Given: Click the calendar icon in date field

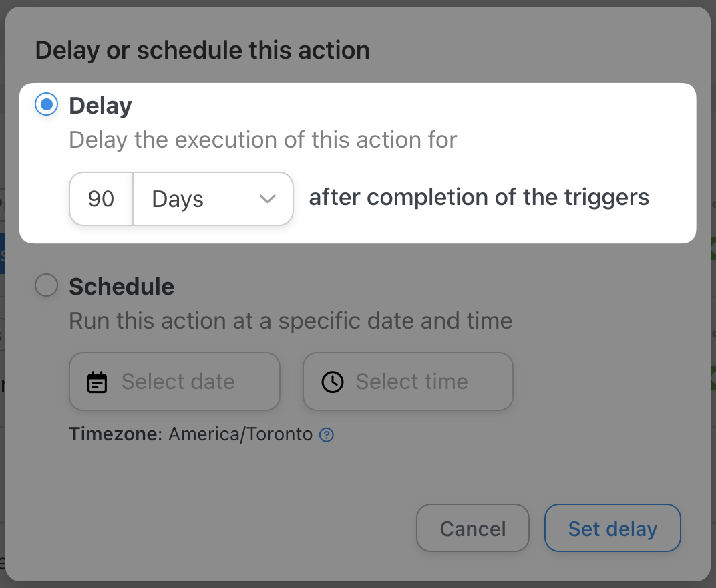Looking at the screenshot, I should 98,382.
